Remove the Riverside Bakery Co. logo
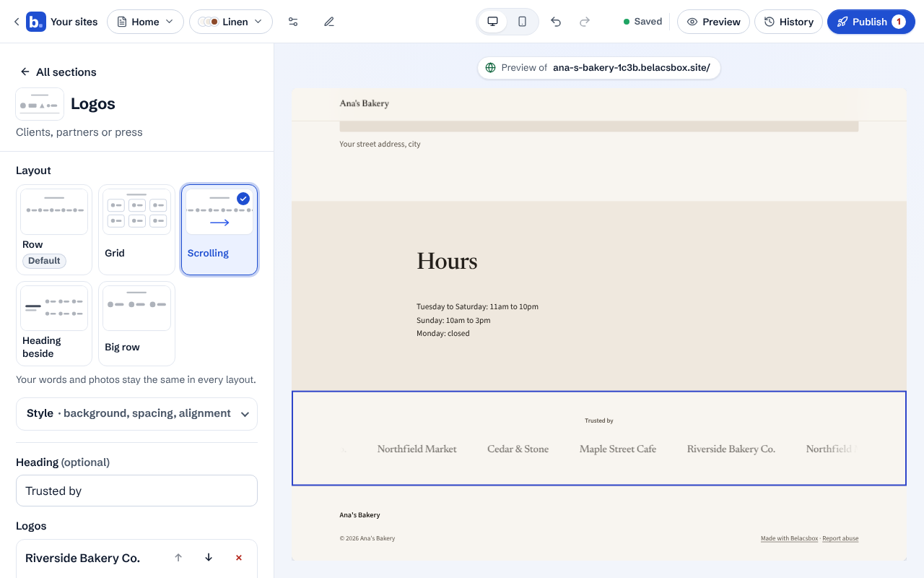 (239, 558)
